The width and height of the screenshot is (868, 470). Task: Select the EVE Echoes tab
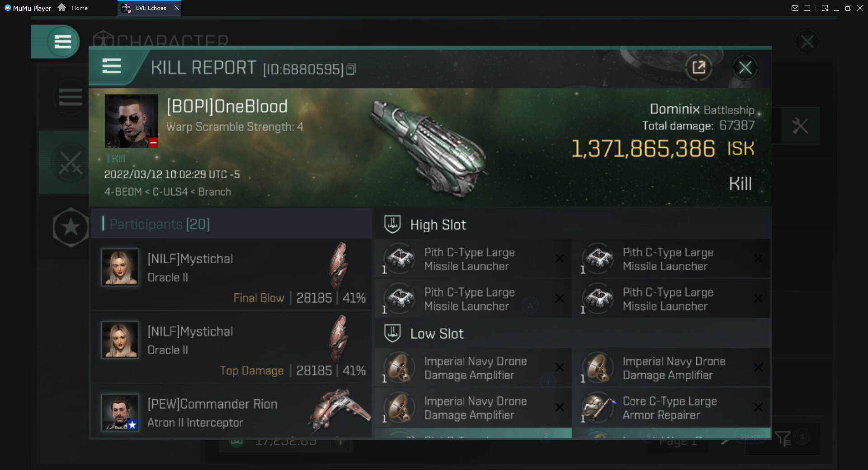(150, 8)
